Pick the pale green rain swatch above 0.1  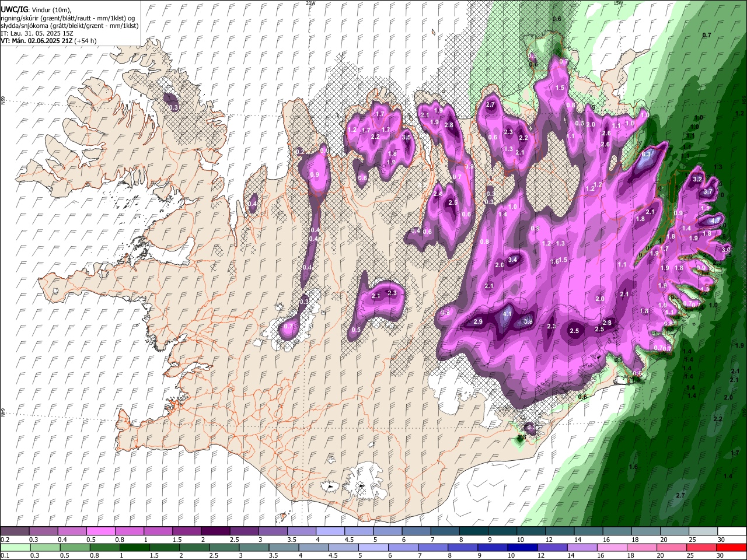pyautogui.click(x=15, y=547)
